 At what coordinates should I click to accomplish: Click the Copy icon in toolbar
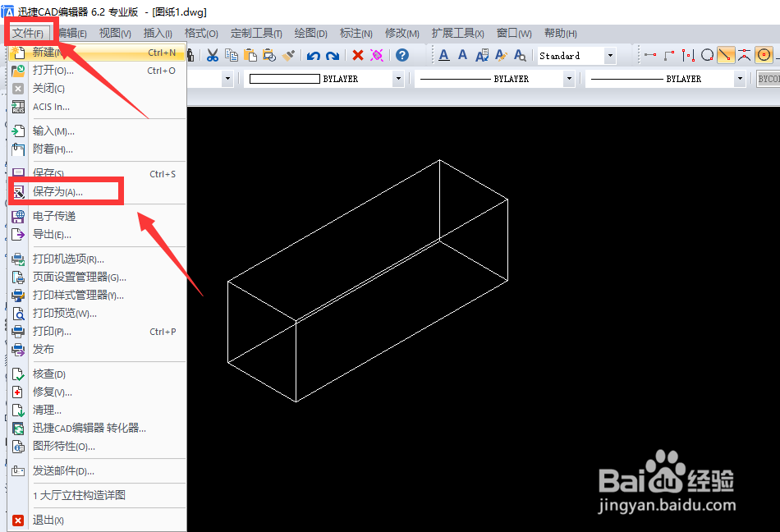tap(232, 55)
